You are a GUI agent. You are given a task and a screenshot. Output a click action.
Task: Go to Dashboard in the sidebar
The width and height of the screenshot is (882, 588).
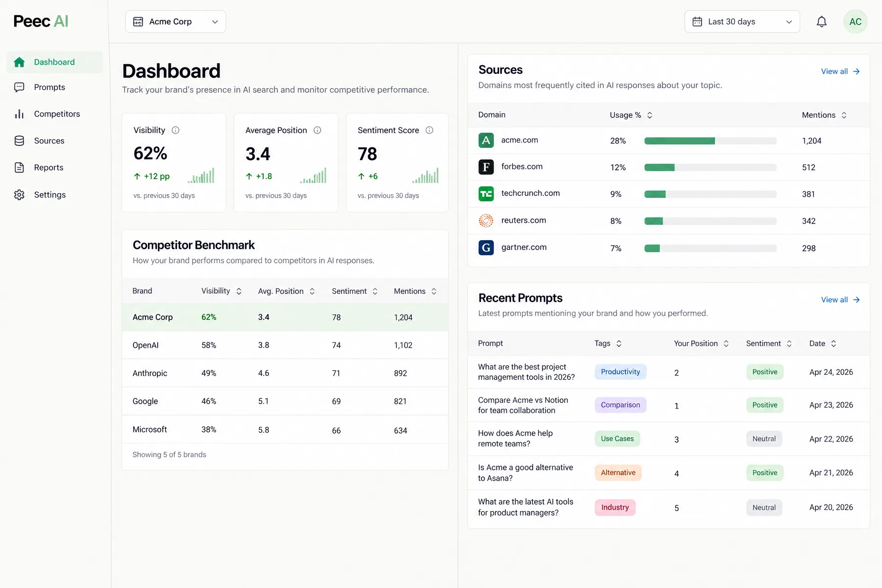pos(55,62)
